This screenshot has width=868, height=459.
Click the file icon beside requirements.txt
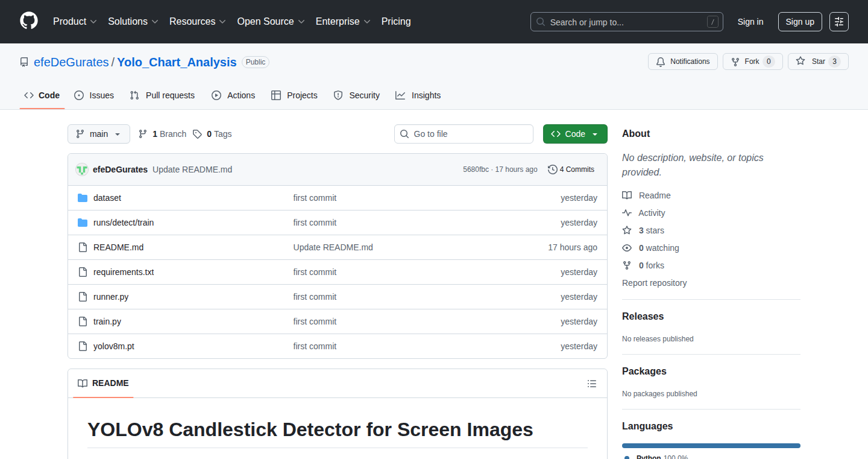click(83, 272)
